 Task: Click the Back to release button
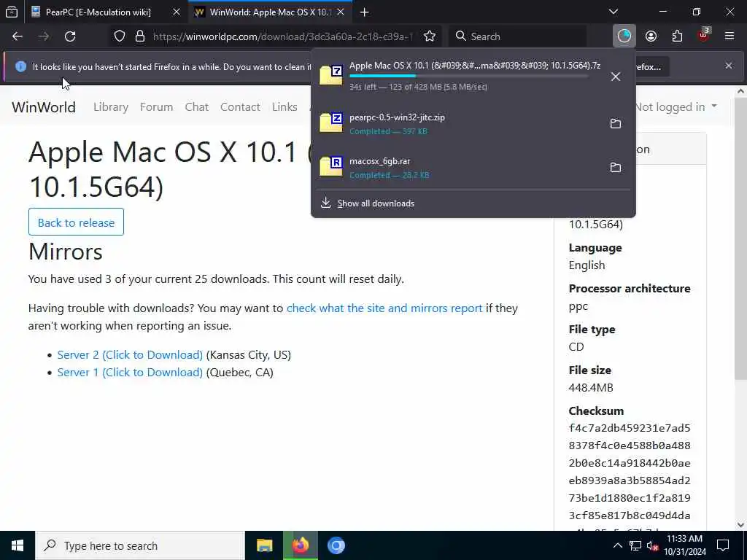76,222
